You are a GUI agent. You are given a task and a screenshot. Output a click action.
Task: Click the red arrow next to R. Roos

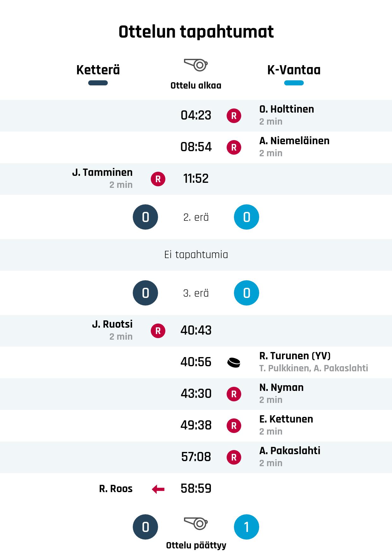(x=158, y=489)
